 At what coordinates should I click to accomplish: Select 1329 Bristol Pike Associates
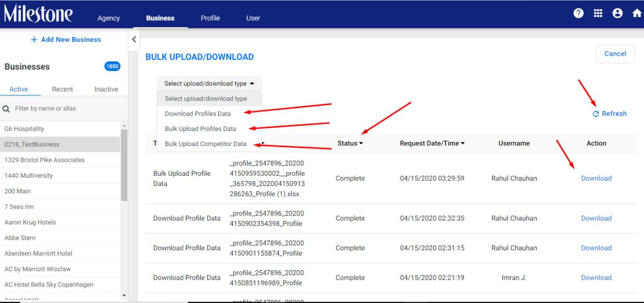[x=60, y=160]
